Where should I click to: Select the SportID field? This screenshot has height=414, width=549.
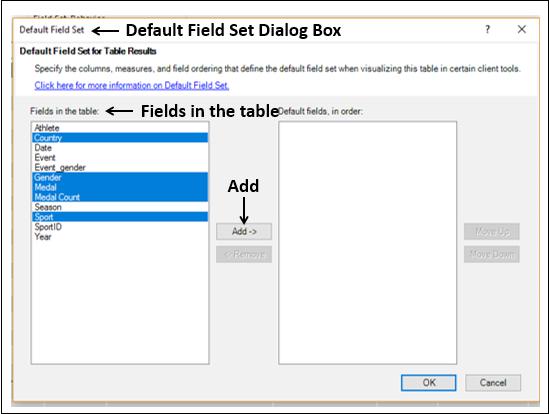point(120,227)
